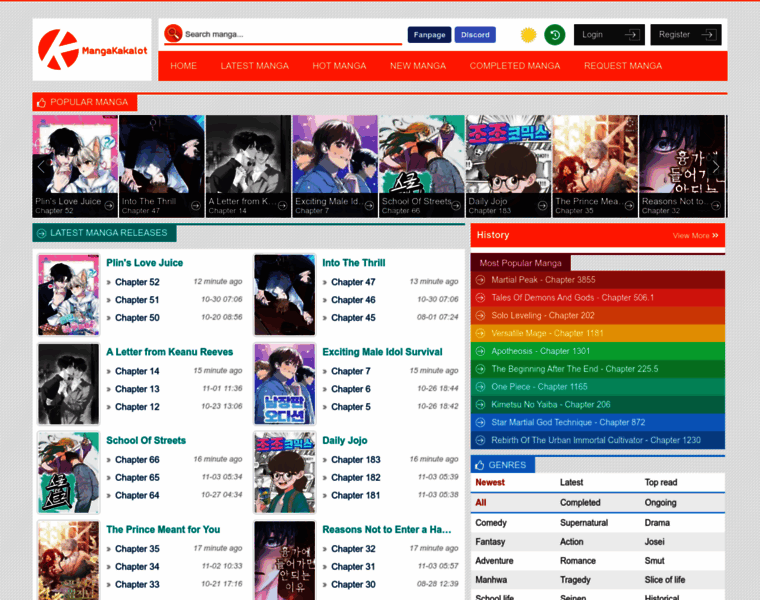
Task: Click circle arrow icon beside Versatile Mage
Action: [480, 333]
